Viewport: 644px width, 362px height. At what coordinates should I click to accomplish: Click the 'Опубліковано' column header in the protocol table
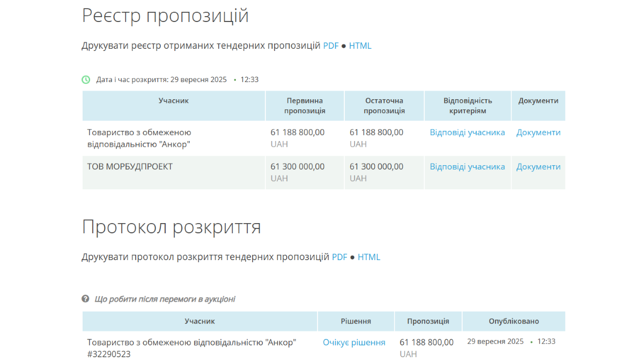point(514,321)
